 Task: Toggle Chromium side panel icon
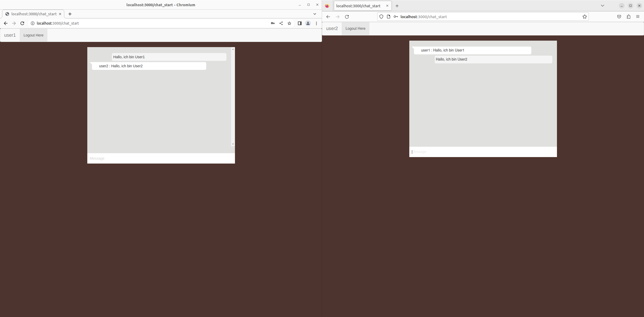[x=300, y=23]
